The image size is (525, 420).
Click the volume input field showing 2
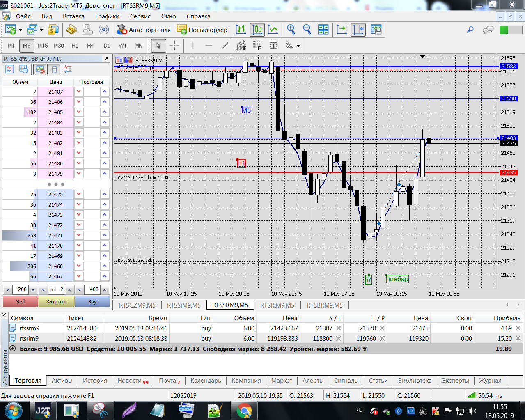(x=57, y=289)
